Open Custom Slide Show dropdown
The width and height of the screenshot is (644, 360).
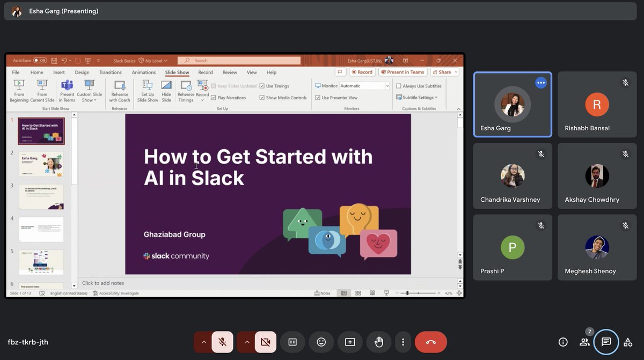[89, 91]
